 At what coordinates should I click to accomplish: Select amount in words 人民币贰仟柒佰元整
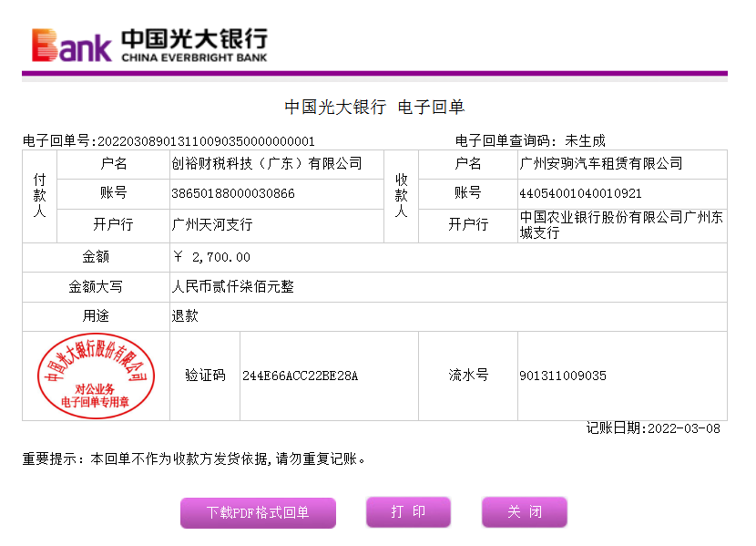tap(233, 287)
